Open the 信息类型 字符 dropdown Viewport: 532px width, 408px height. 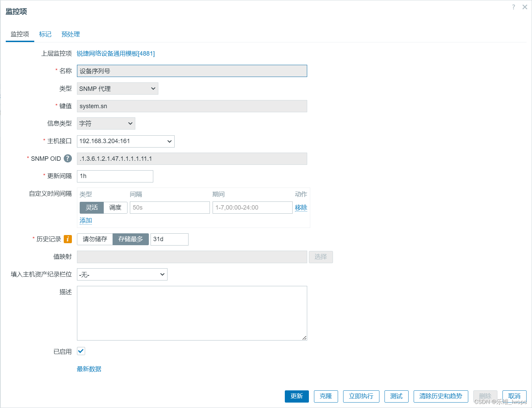(x=106, y=123)
